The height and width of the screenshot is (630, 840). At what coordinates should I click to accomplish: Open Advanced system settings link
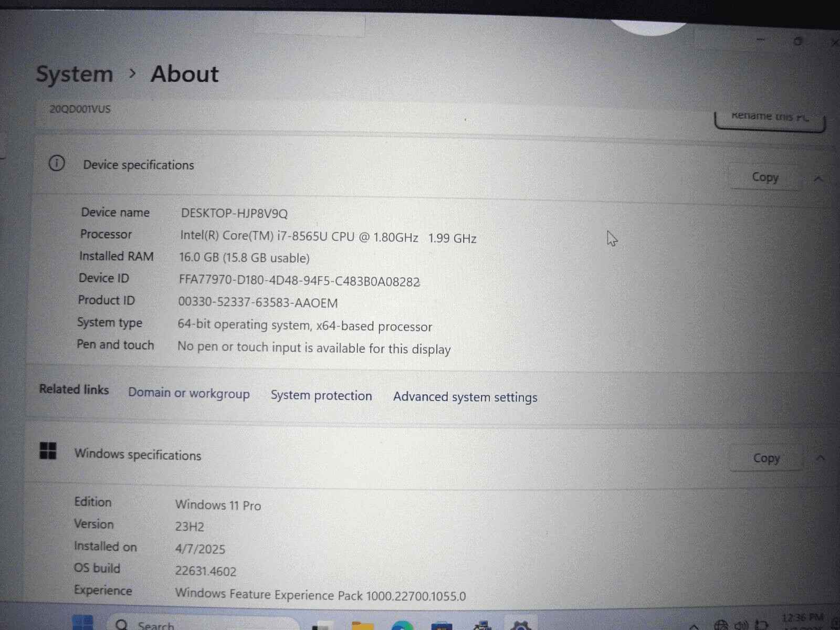tap(465, 397)
